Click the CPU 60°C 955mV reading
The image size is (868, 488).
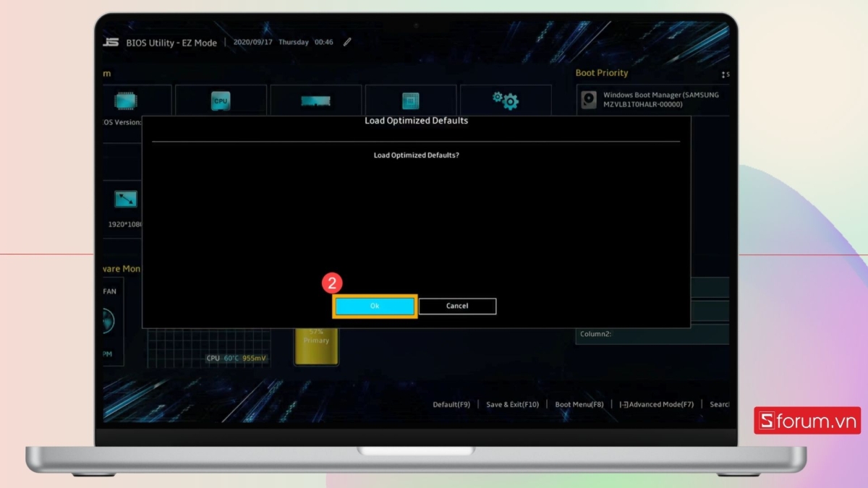pyautogui.click(x=237, y=358)
